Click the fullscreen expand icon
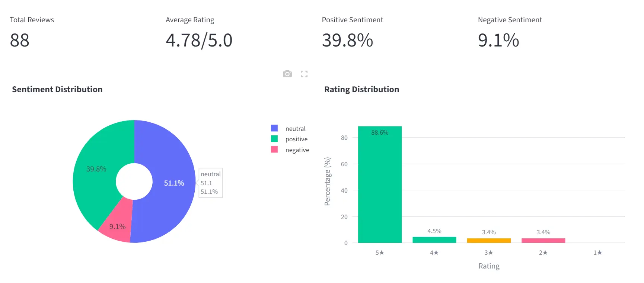The height and width of the screenshot is (283, 644). tap(304, 74)
